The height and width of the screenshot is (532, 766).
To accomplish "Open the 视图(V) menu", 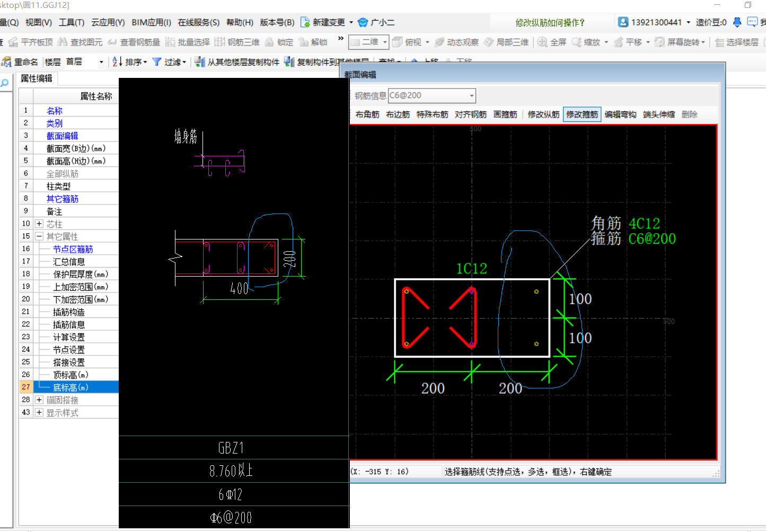I will click(39, 22).
